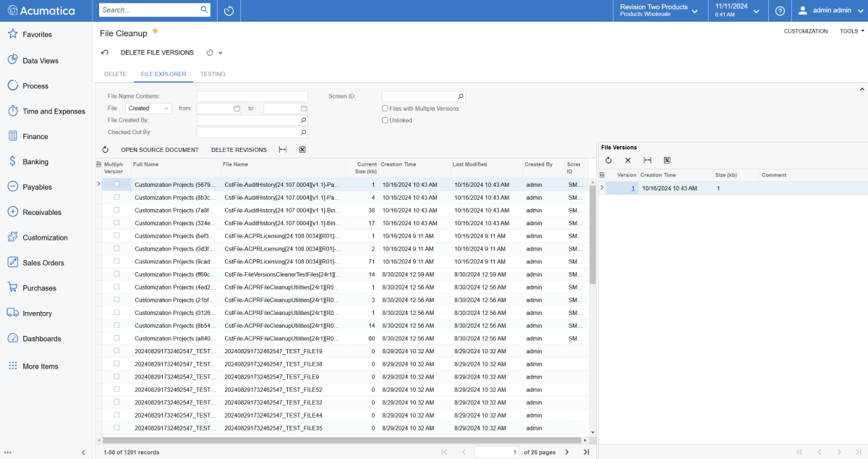This screenshot has height=459, width=868.
Task: Open the File Created date type dropdown
Action: 148,109
